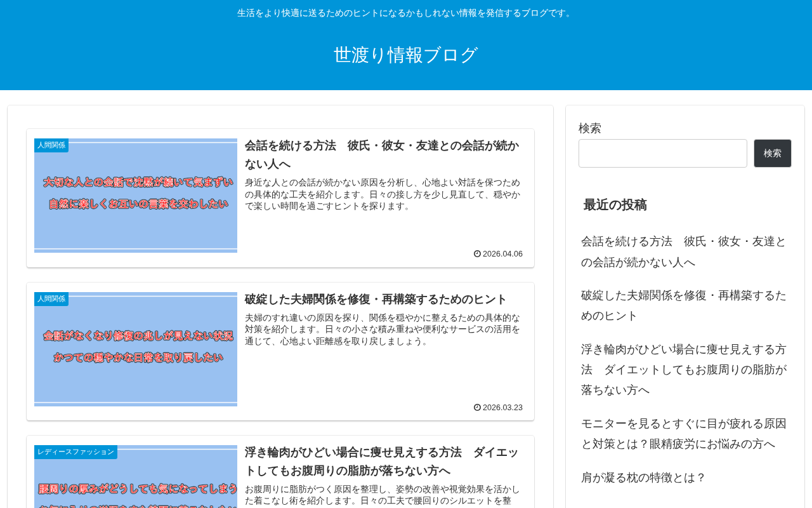This screenshot has height=508, width=812.
Task: Click the first article's description text
Action: tap(383, 194)
